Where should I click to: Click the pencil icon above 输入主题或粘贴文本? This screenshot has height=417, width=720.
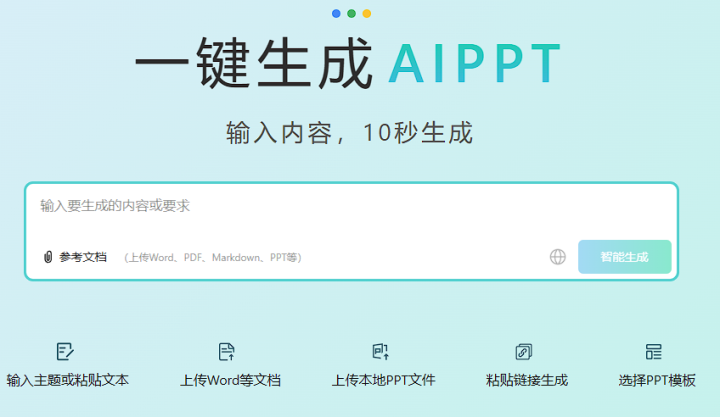click(66, 351)
